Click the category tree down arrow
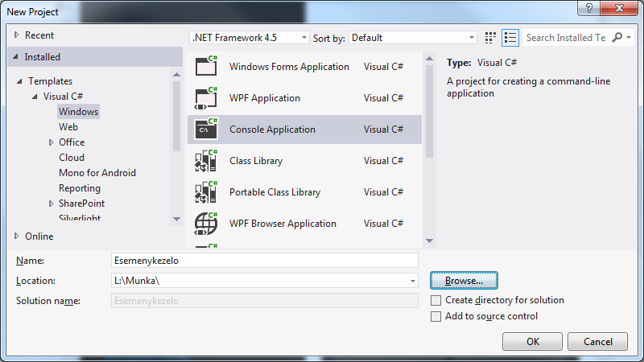 (x=176, y=219)
